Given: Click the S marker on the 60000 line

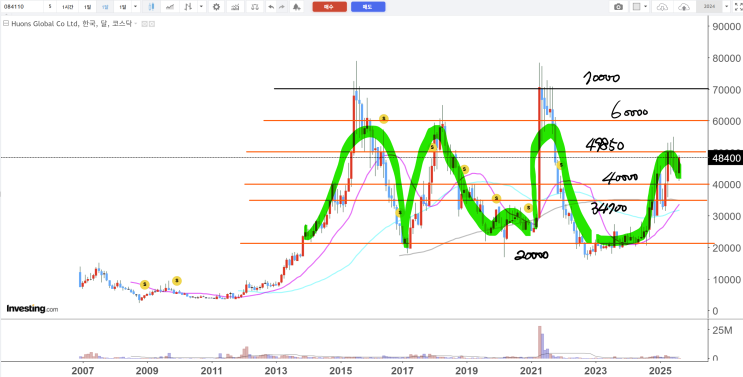Looking at the screenshot, I should (384, 118).
